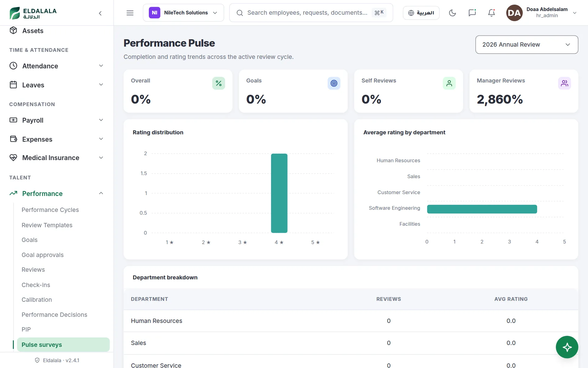This screenshot has width=588, height=368.
Task: Click the Eldalala logo
Action: [33, 13]
